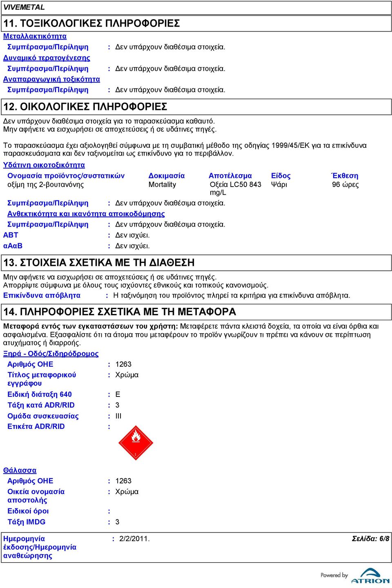Select the heading 13. ΣΤΟΙΧΕΙΑ ΣΧΕΤΙΚΑ ΜΕ ΤΗ ΔΙΑΘΕΣΗ
The height and width of the screenshot is (588, 392).
tap(99, 263)
